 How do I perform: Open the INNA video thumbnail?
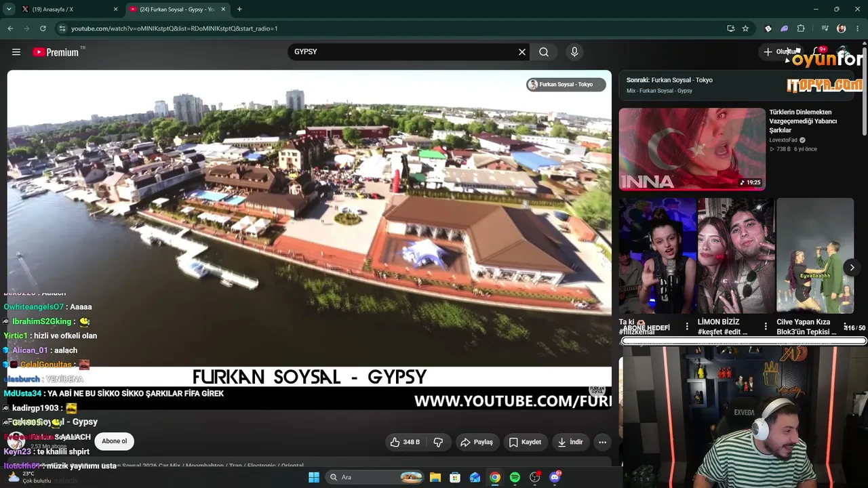pos(692,149)
